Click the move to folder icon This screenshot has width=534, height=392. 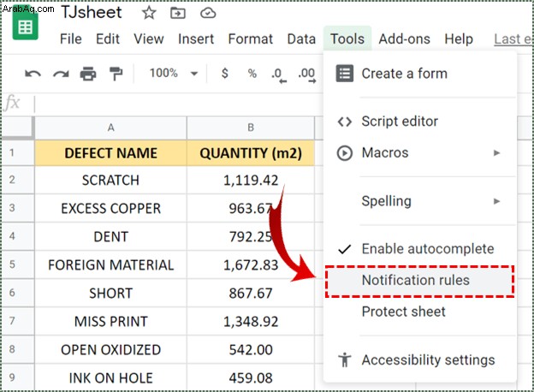tap(178, 13)
